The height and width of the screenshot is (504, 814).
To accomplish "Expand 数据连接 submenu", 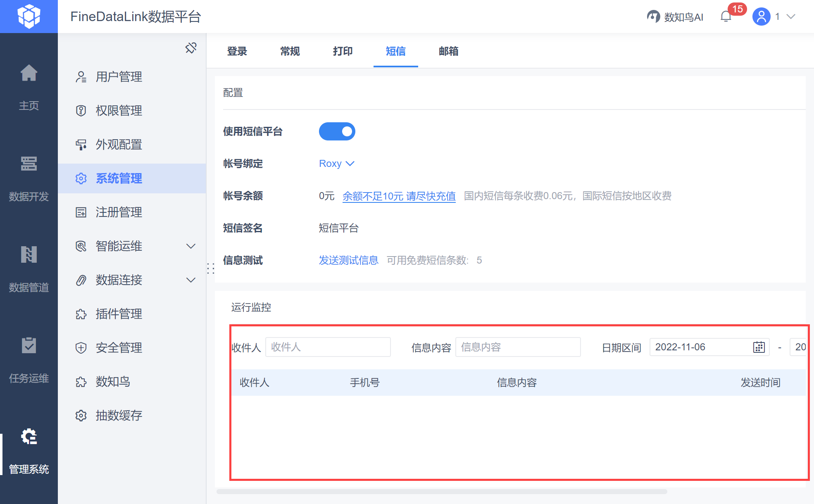I will point(190,280).
